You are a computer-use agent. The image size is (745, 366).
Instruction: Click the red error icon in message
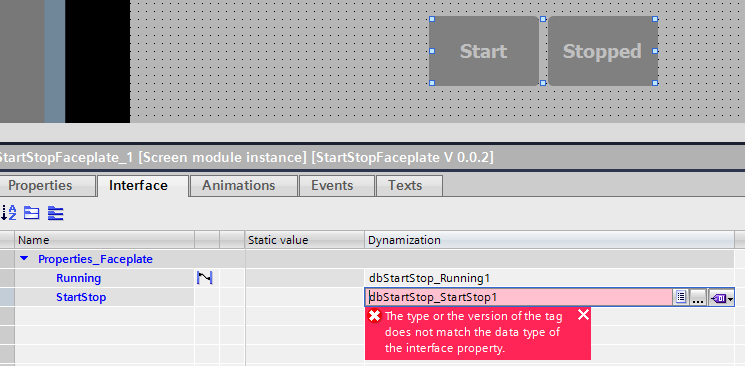click(x=375, y=316)
